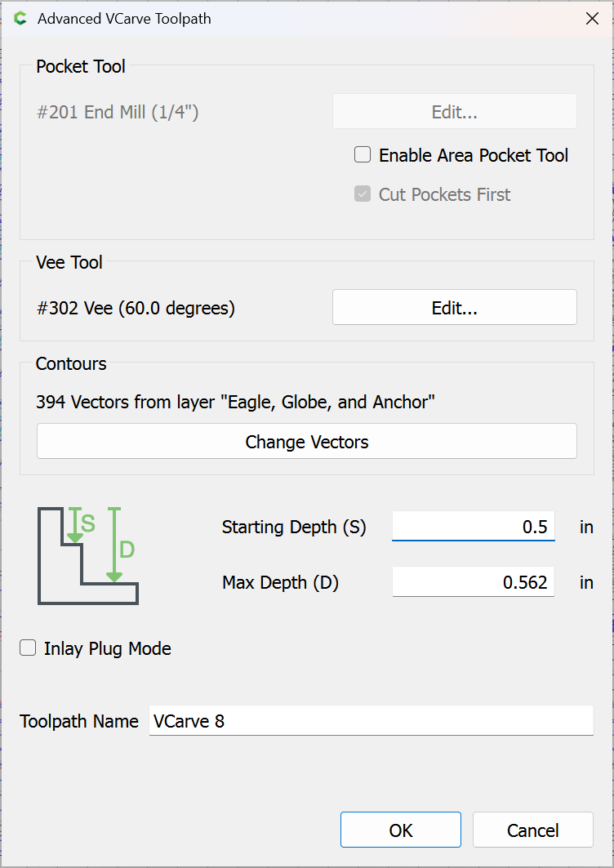Click the green D arrow in depth diagram
Viewport: 614px width, 868px height.
114,545
